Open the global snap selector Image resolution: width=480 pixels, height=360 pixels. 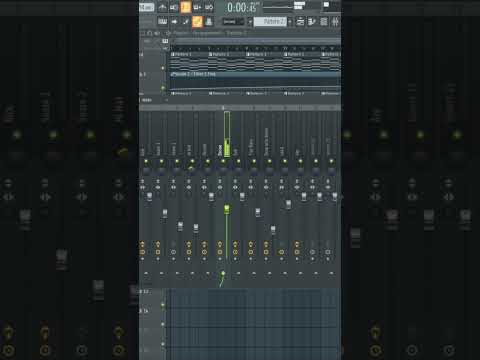233,22
